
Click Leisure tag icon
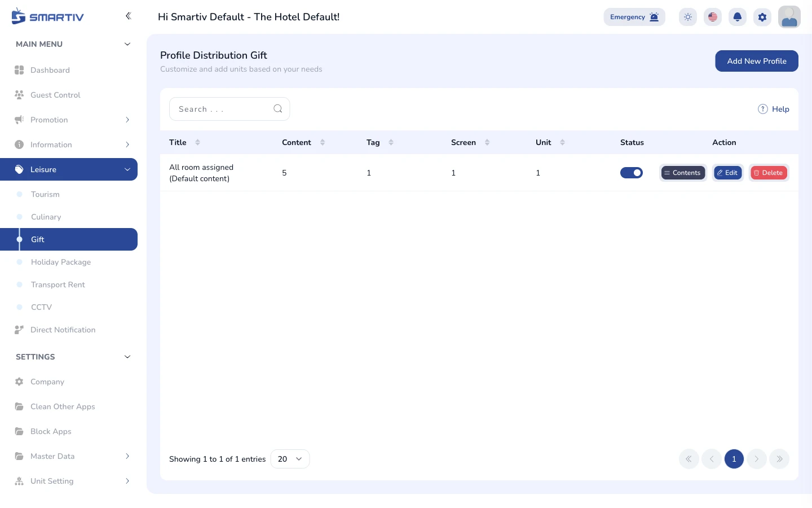[x=19, y=169]
